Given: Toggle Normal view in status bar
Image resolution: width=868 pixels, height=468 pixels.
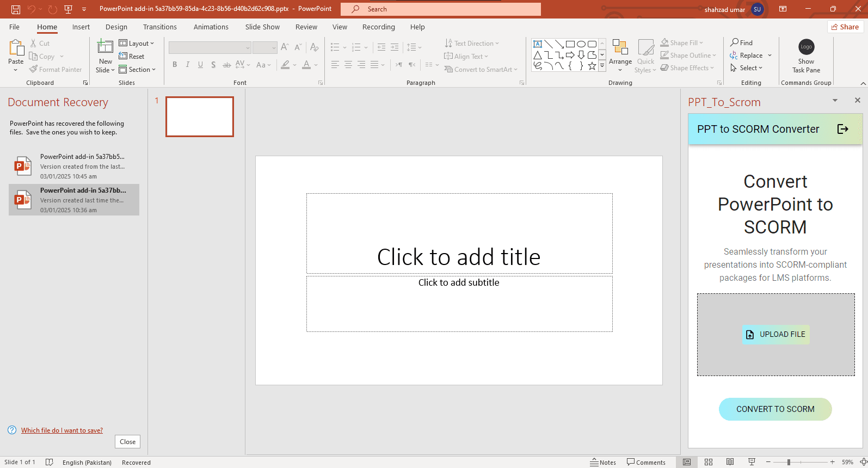Looking at the screenshot, I should pyautogui.click(x=687, y=462).
